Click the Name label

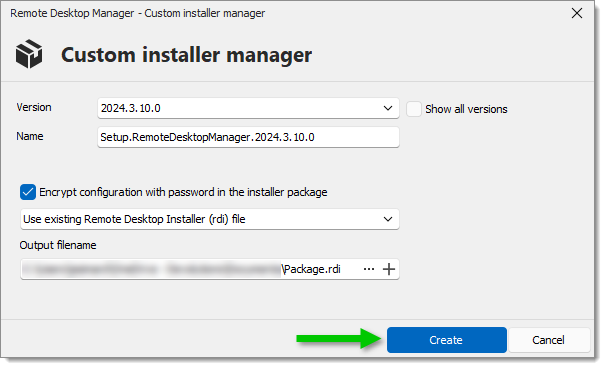tap(30, 136)
